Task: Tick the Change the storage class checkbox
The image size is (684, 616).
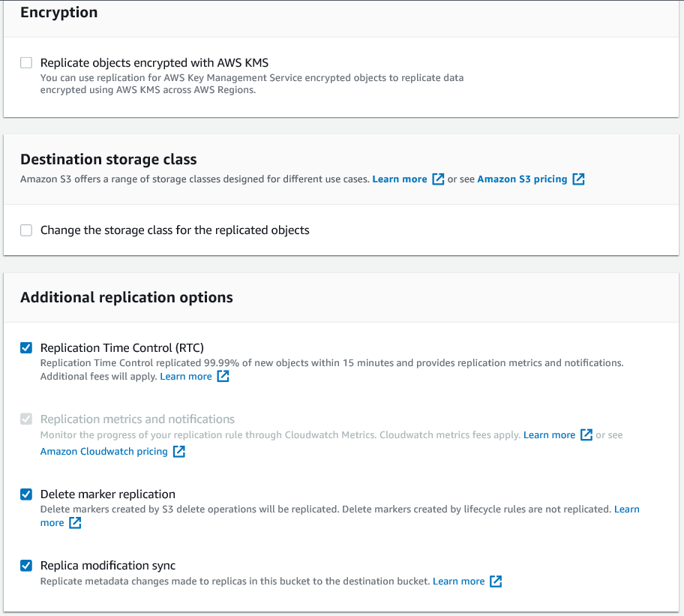Action: pyautogui.click(x=26, y=230)
